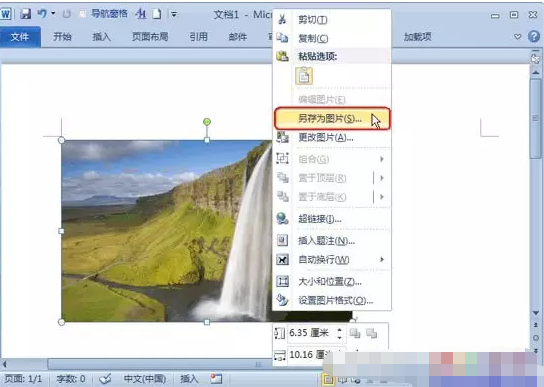The image size is (544, 387).
Task: Increase the picture height using stepper up arrow
Action: coord(339,329)
